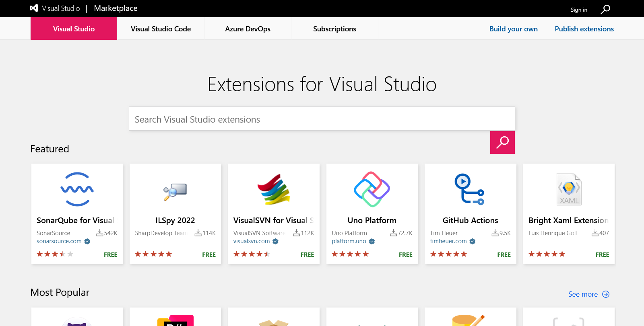Click the VisualSVN download count icon

pos(296,233)
